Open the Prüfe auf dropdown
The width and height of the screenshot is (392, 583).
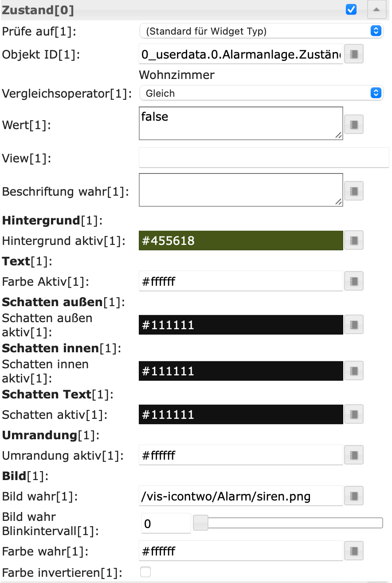click(261, 31)
